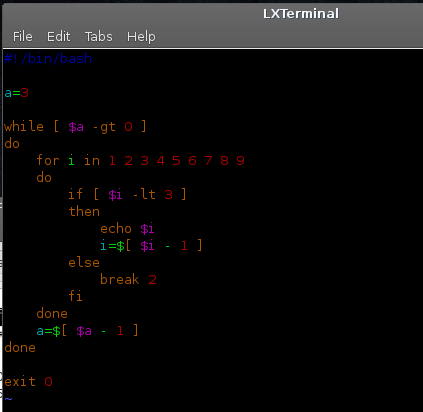Image resolution: width=423 pixels, height=412 pixels.
Task: Open the File menu
Action: [x=23, y=36]
